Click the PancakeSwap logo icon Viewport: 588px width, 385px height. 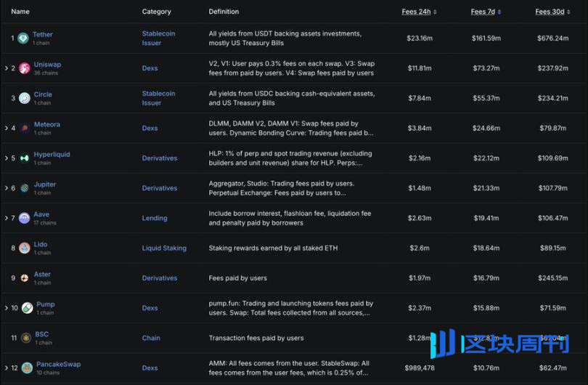pyautogui.click(x=27, y=368)
